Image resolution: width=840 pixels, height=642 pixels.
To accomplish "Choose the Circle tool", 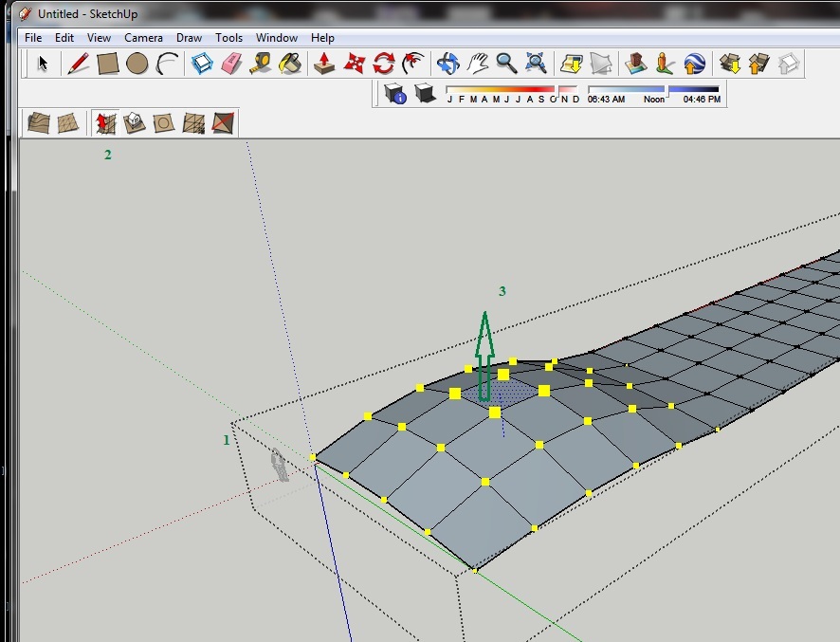I will click(x=137, y=64).
